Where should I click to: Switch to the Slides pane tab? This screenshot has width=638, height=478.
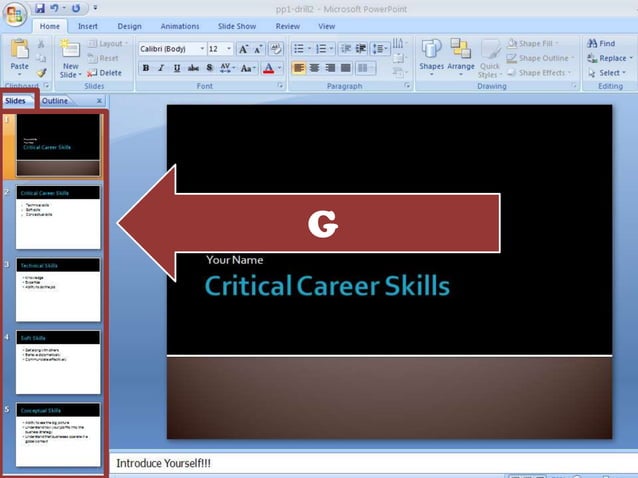point(15,101)
